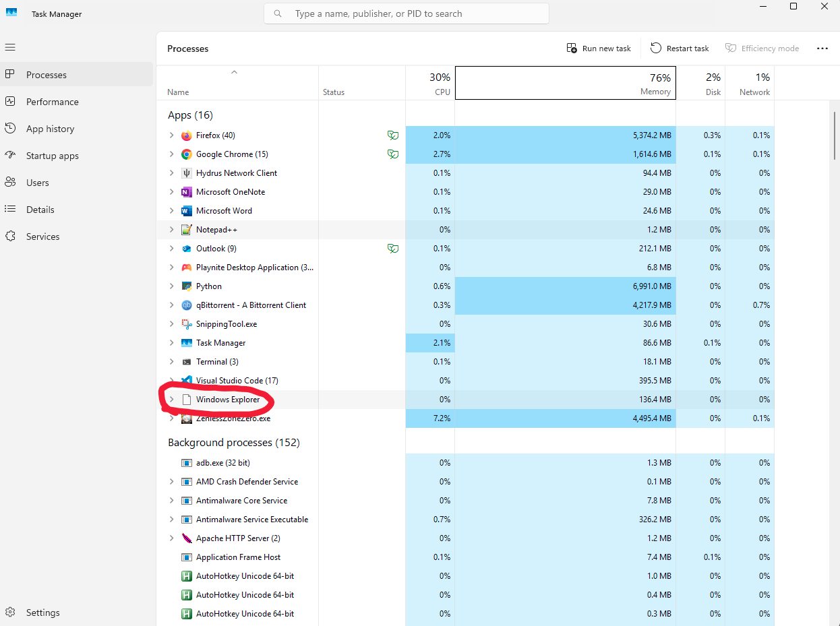Click the Notepad++ icon
This screenshot has width=840, height=626.
point(187,230)
